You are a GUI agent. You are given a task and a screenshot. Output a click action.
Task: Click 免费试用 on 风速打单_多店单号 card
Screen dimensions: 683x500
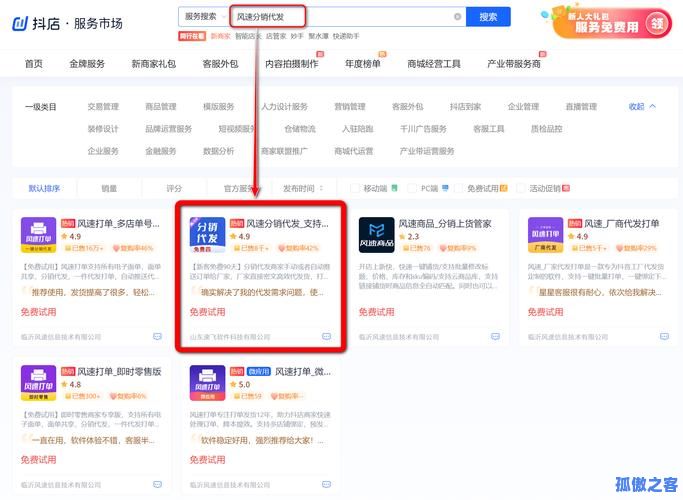point(38,312)
